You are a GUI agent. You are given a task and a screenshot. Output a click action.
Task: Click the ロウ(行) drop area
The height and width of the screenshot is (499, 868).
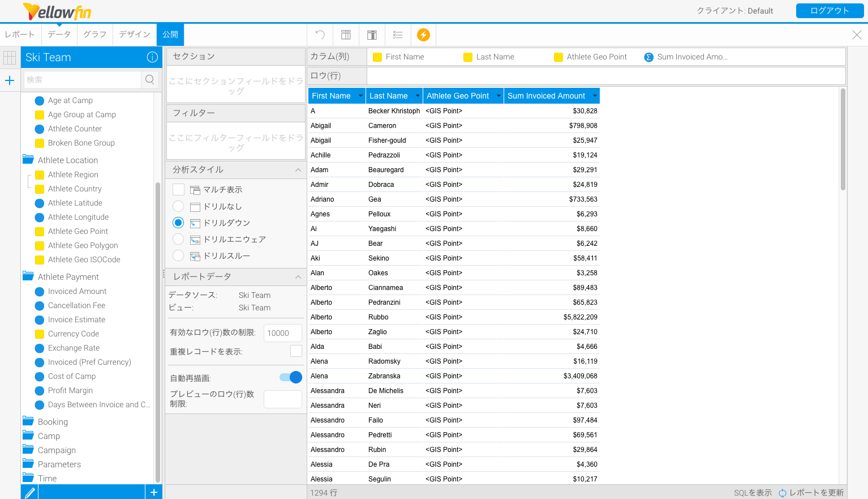[x=606, y=75]
